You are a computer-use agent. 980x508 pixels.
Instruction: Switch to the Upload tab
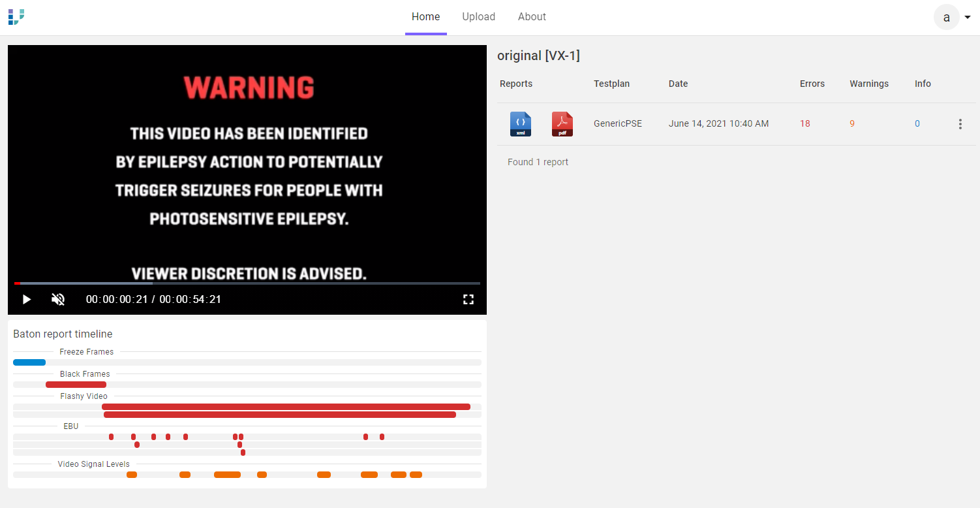pos(478,17)
